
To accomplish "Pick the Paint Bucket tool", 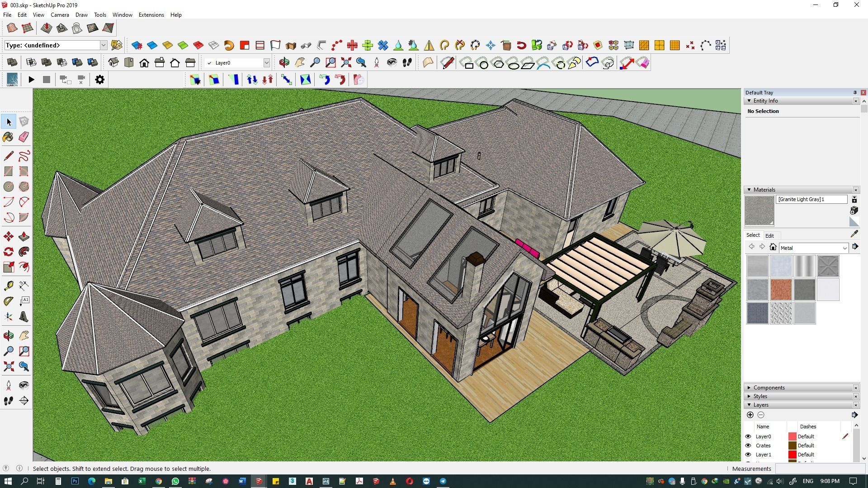I will (x=9, y=137).
